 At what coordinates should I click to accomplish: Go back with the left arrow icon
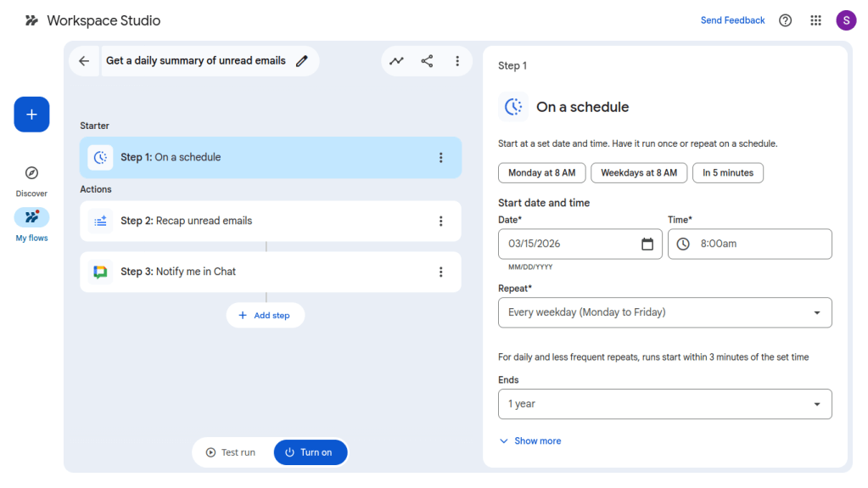84,61
